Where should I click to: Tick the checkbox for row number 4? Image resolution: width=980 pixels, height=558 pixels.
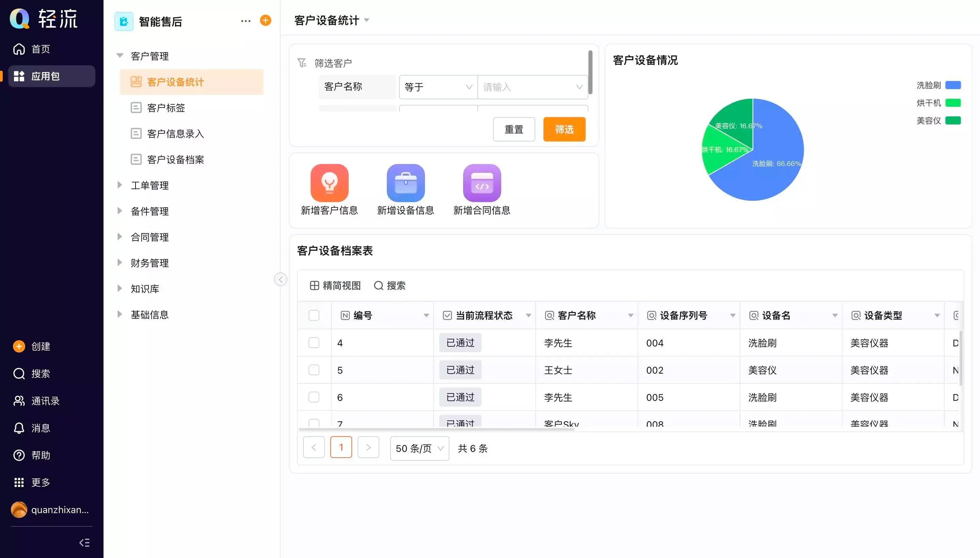tap(314, 343)
